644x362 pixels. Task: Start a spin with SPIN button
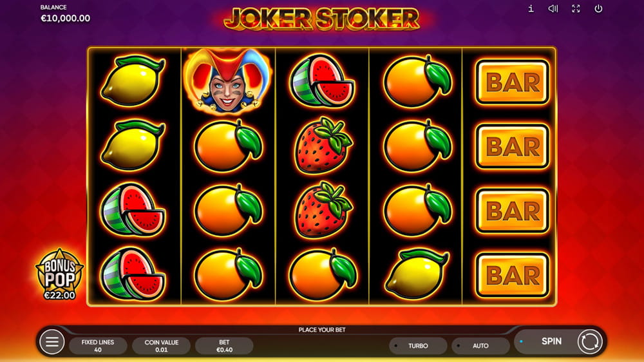pyautogui.click(x=551, y=341)
